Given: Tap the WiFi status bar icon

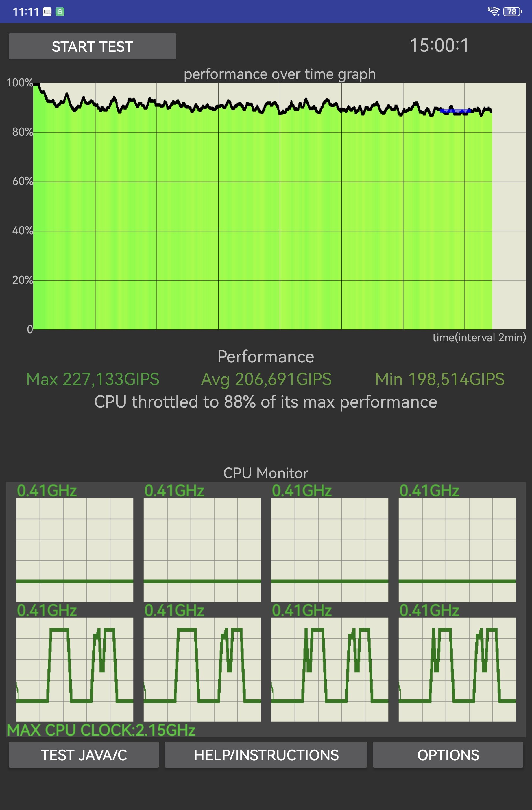Looking at the screenshot, I should [494, 12].
